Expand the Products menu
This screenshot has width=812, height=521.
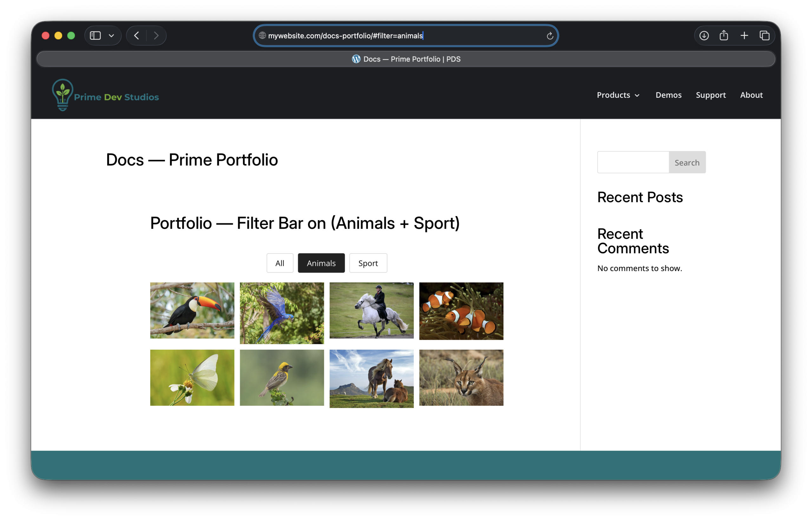pyautogui.click(x=618, y=95)
